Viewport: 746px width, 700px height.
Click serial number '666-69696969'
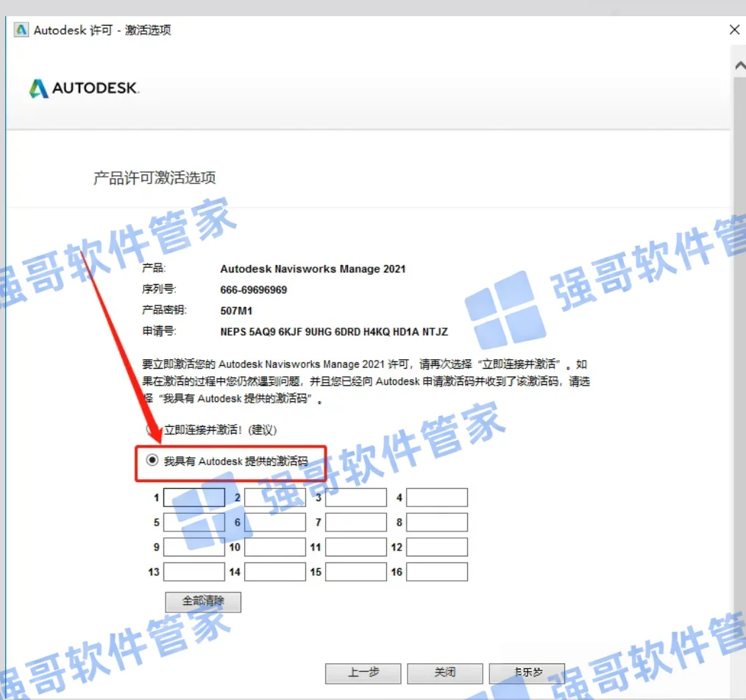254,290
